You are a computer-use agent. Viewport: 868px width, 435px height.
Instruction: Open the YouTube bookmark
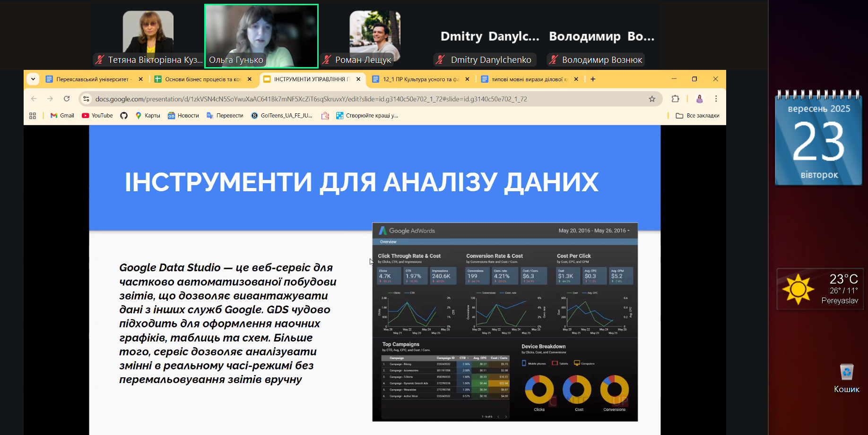coord(97,116)
